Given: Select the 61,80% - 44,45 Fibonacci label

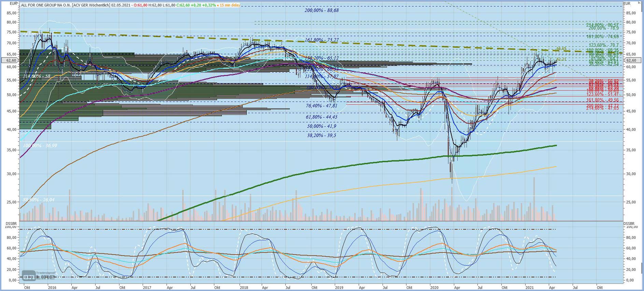Looking at the screenshot, I should coord(321,117).
